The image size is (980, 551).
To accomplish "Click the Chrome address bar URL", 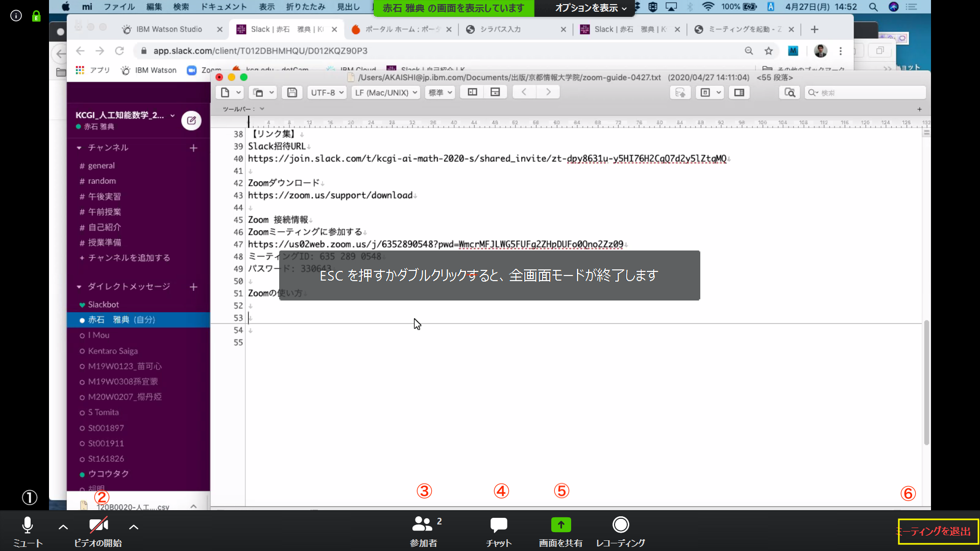I will click(260, 51).
